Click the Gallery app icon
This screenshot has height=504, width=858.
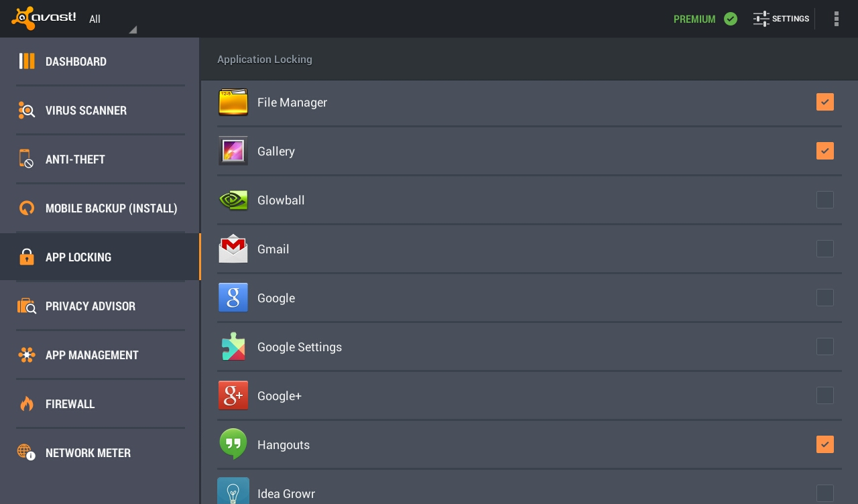coord(233,151)
